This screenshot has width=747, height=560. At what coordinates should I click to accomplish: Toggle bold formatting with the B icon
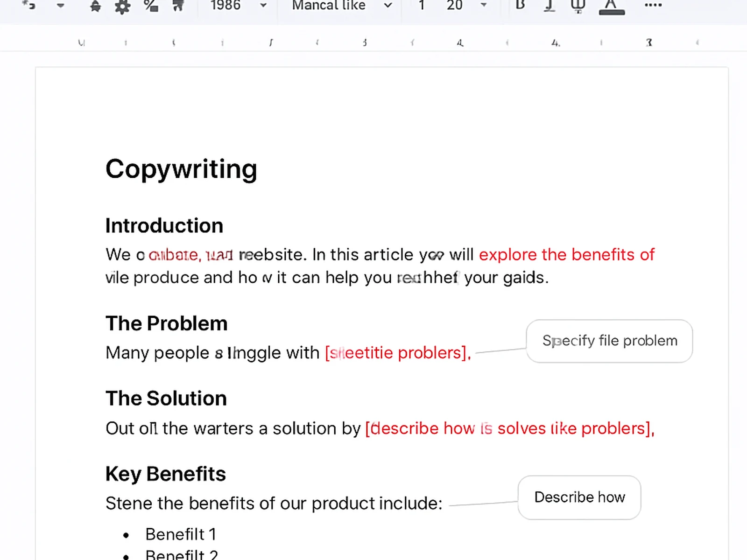pyautogui.click(x=520, y=5)
